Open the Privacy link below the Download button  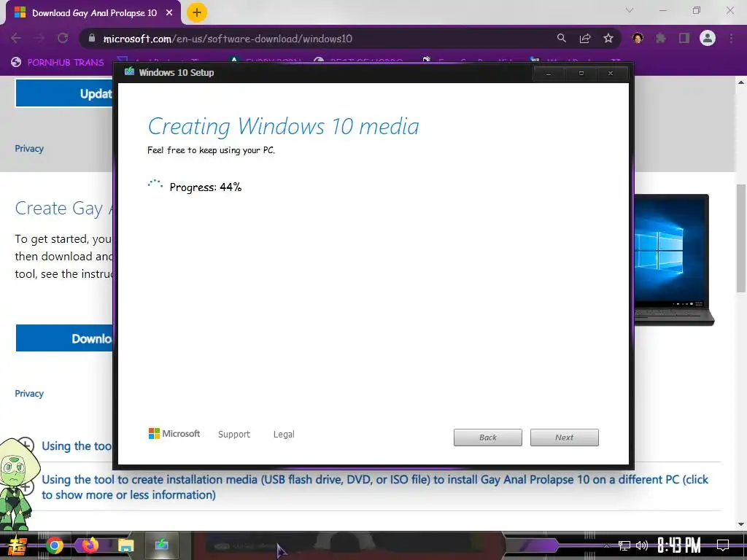[29, 393]
